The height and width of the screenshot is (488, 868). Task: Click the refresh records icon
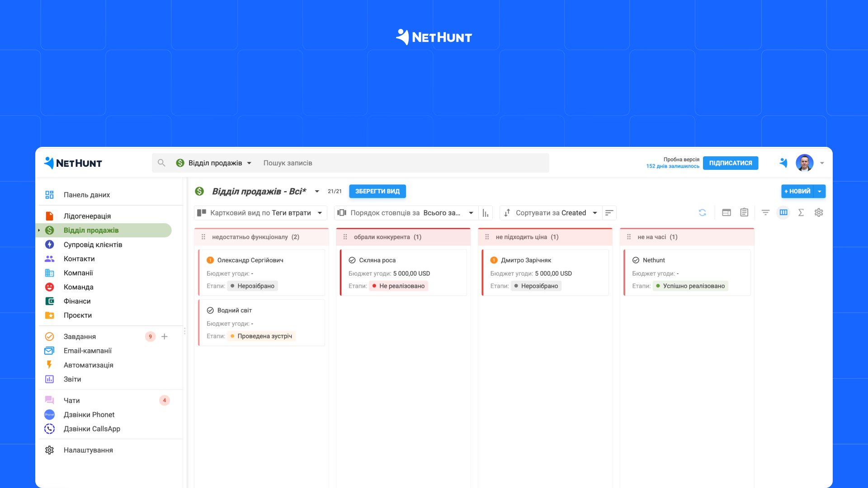coord(703,212)
